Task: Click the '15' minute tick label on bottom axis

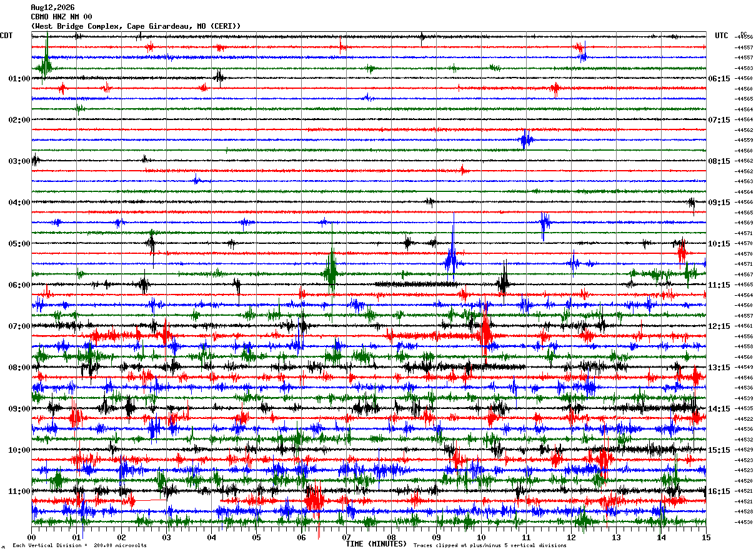Action: 706,538
